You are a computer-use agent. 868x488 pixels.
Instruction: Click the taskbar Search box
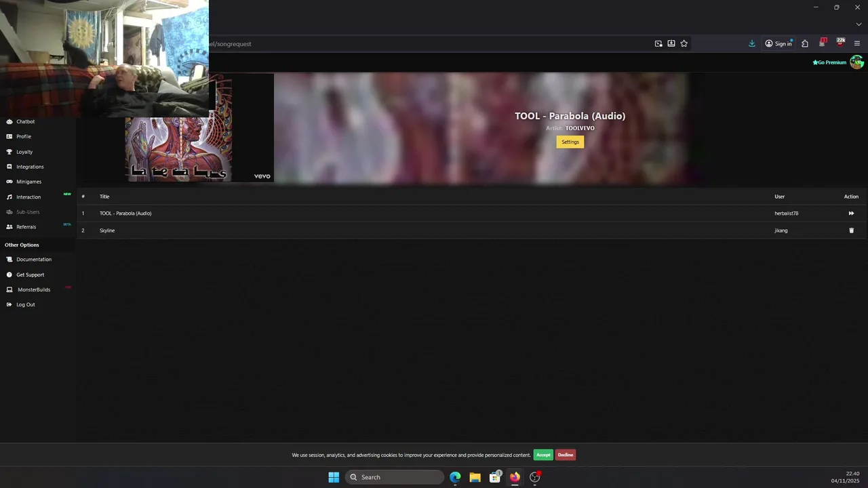pos(395,477)
